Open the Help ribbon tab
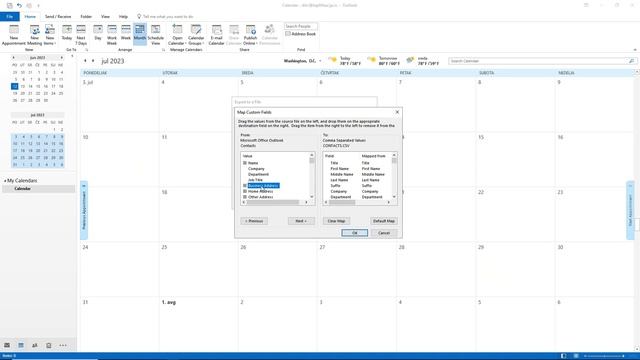This screenshot has width=640, height=360. click(x=123, y=16)
